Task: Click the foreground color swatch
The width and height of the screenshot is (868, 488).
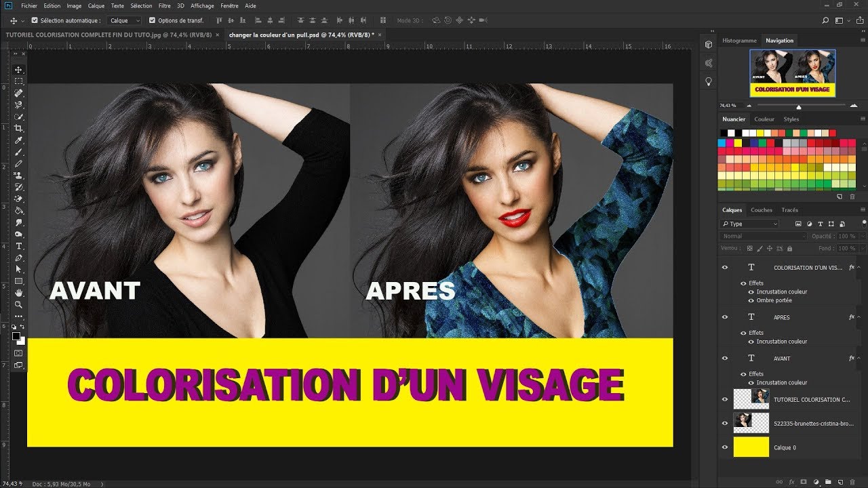Action: pos(16,336)
